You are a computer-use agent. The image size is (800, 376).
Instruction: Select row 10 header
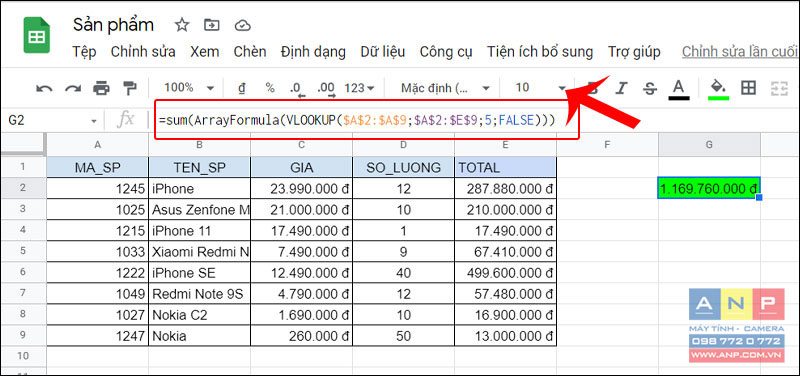click(23, 355)
